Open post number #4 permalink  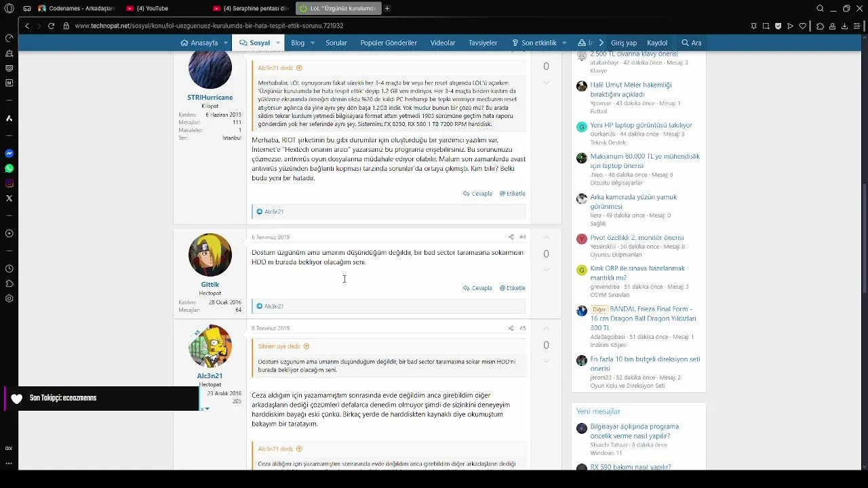click(x=522, y=237)
